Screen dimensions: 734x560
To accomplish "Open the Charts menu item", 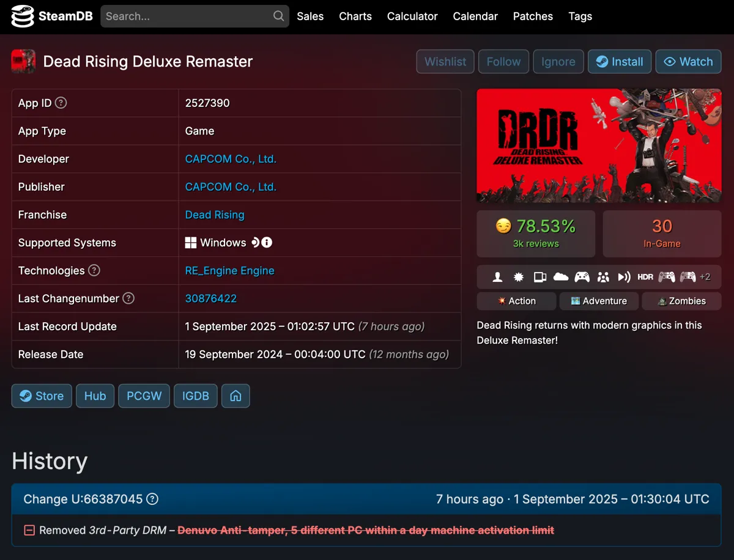I will [x=355, y=17].
